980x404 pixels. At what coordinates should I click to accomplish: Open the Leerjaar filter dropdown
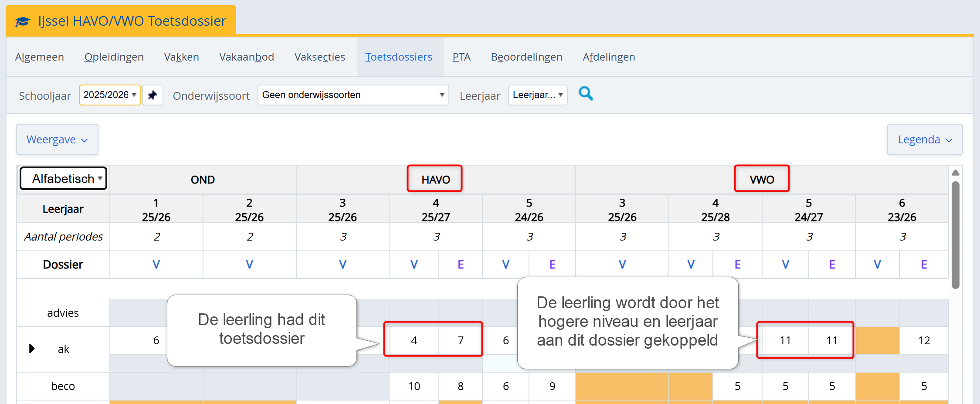pyautogui.click(x=537, y=95)
